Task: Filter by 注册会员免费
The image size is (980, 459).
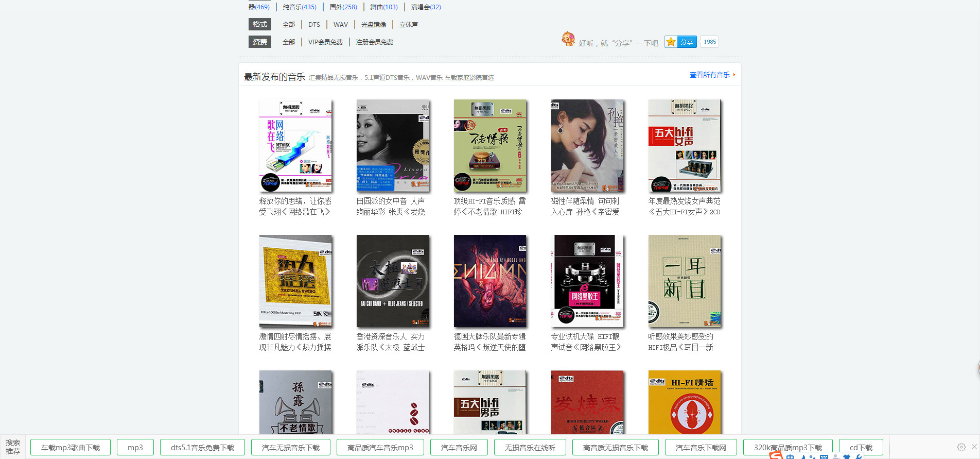Action: 375,42
